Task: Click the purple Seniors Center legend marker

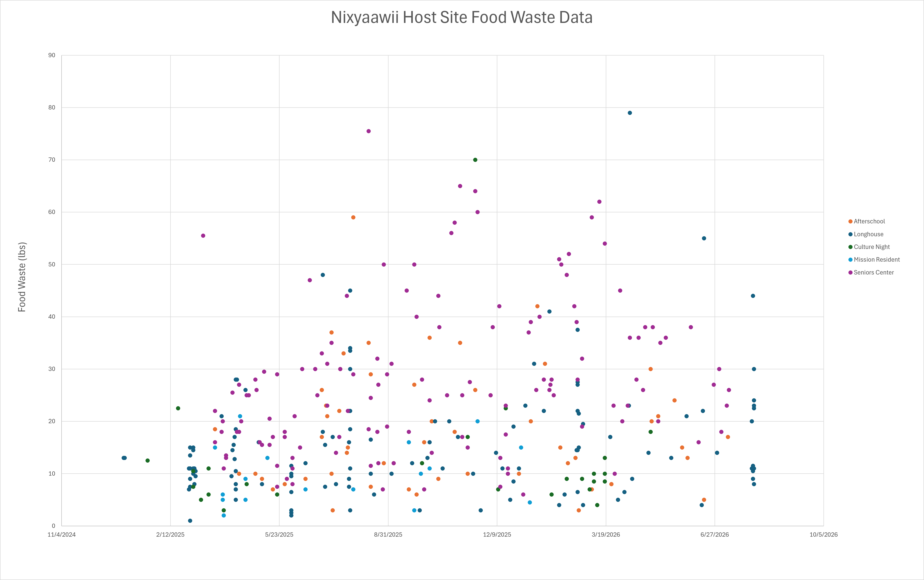Action: coord(850,272)
